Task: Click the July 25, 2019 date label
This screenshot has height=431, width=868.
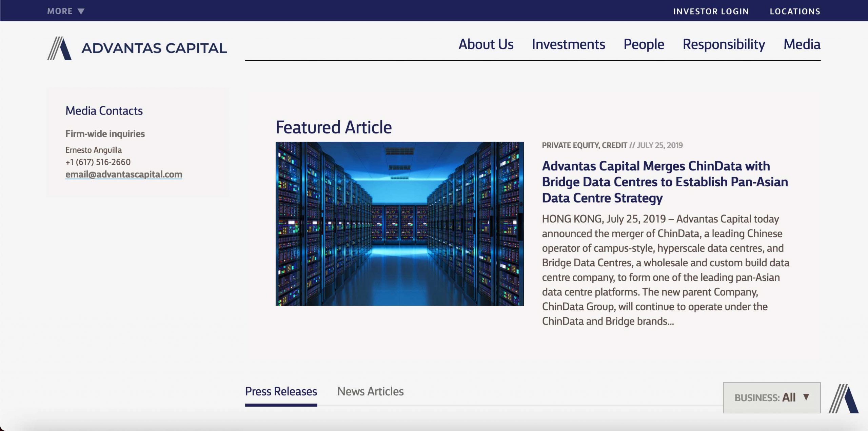Action: coord(660,145)
